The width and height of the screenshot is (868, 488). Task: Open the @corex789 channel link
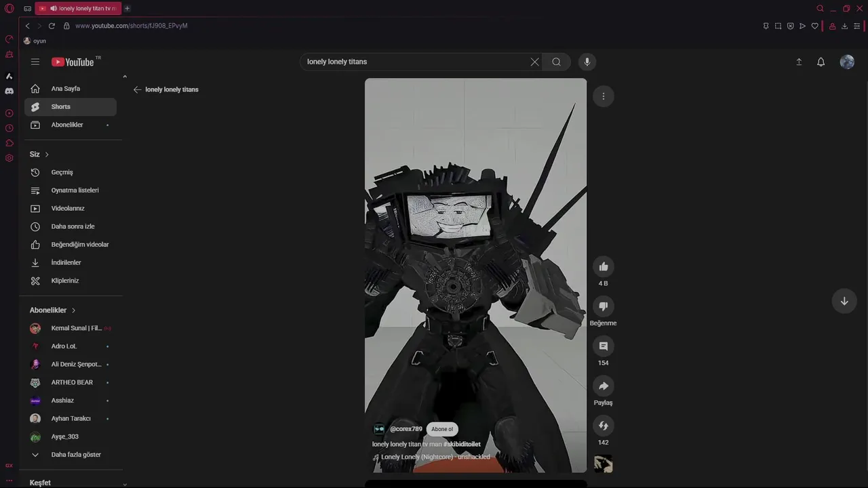[x=406, y=429]
